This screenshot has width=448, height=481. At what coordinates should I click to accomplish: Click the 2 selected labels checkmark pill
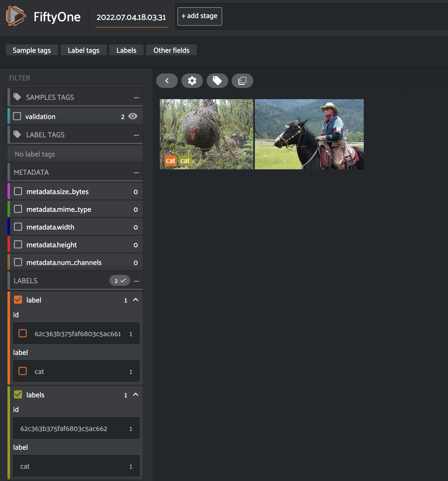point(120,281)
